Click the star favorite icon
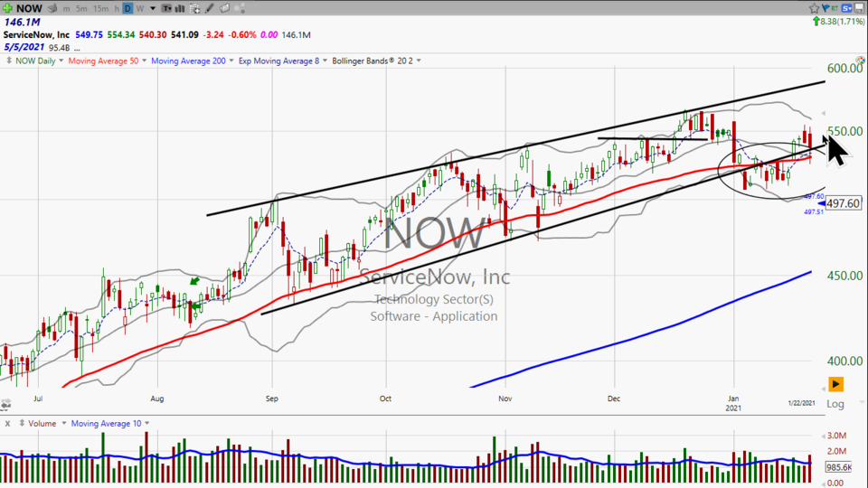The width and height of the screenshot is (868, 488). pos(814,8)
